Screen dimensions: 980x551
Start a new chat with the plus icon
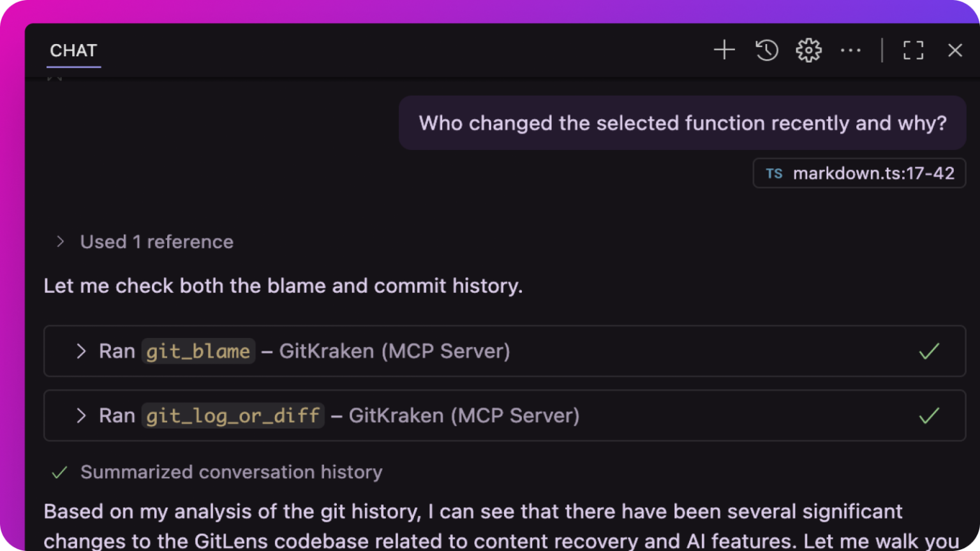tap(724, 50)
